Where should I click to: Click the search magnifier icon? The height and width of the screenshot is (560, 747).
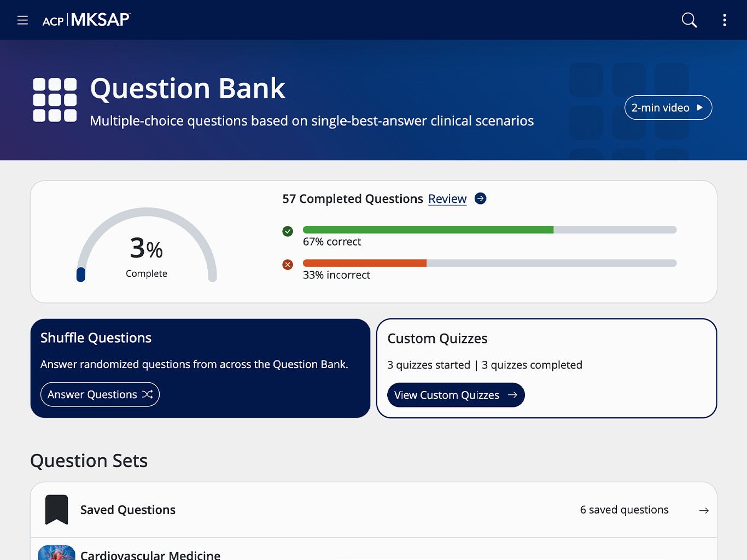(690, 20)
